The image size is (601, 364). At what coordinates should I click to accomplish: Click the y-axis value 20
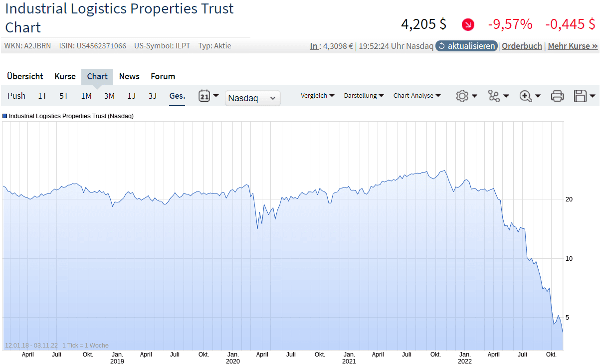point(569,199)
